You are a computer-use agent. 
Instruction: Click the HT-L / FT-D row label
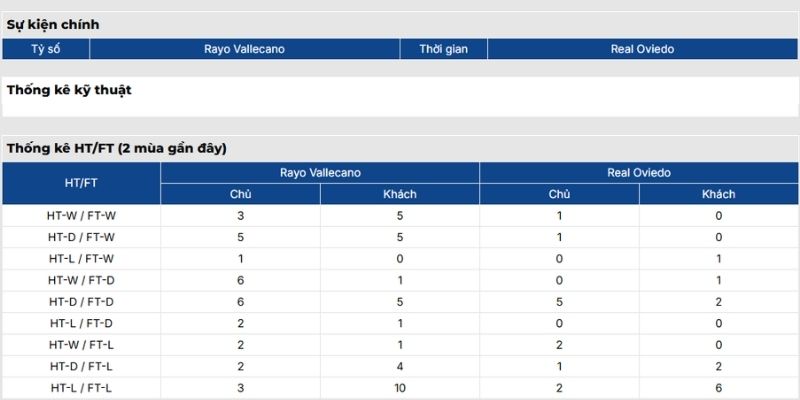pyautogui.click(x=81, y=323)
